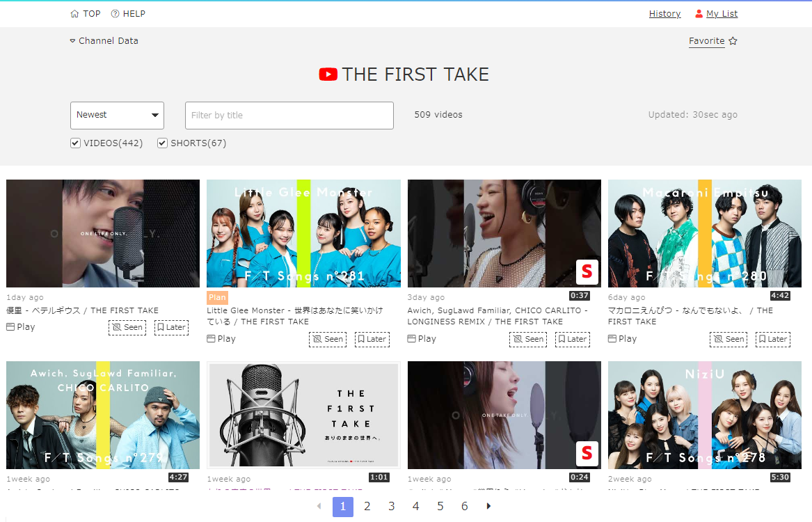This screenshot has height=522, width=812.
Task: Go to page 5
Action: pos(440,507)
